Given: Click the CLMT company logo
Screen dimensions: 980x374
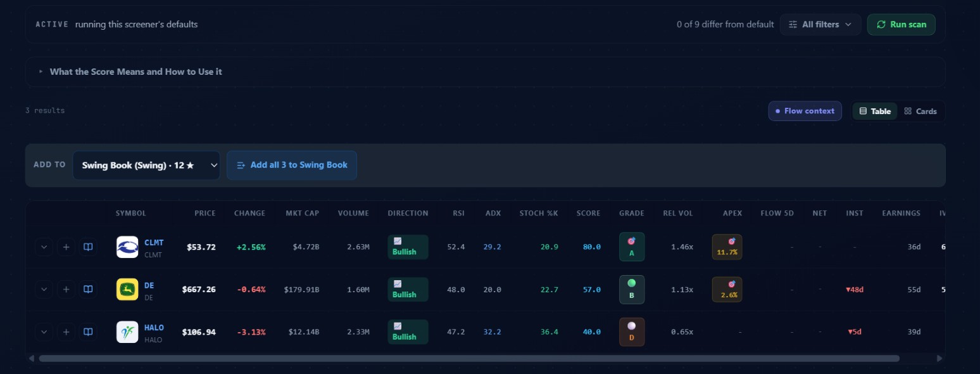Looking at the screenshot, I should (x=127, y=247).
